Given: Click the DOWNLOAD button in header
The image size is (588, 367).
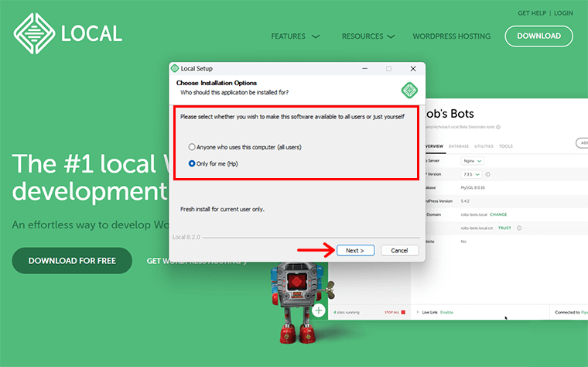Looking at the screenshot, I should point(539,36).
